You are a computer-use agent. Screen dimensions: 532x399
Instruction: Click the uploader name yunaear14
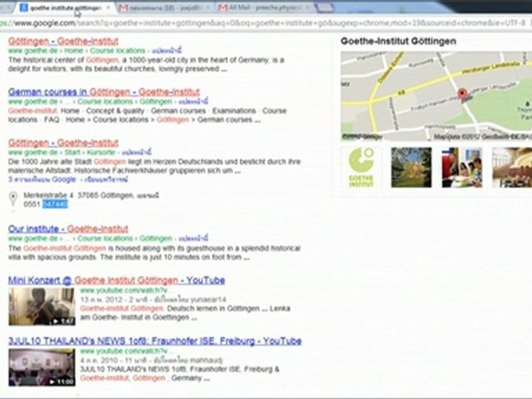(x=208, y=300)
